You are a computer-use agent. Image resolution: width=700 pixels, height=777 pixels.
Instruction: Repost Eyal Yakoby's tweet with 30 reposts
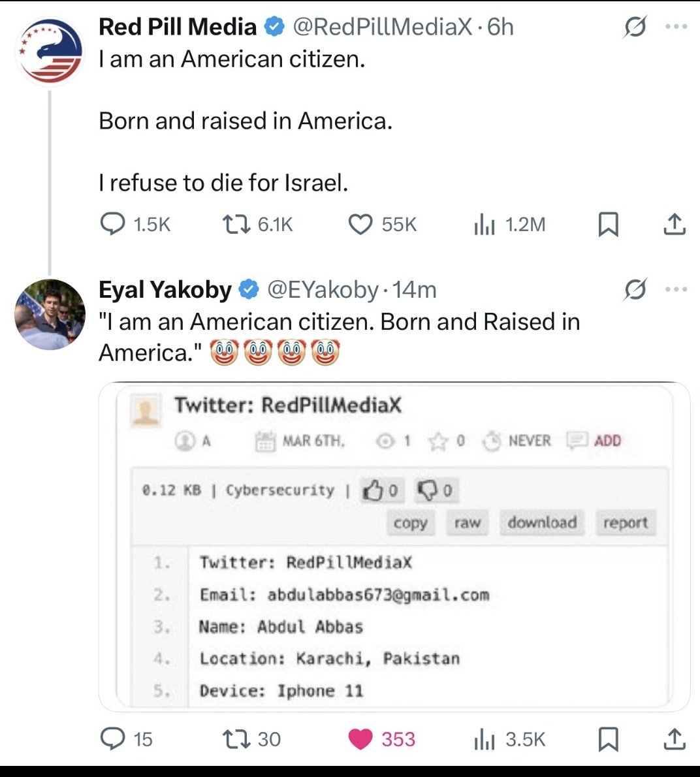251,739
